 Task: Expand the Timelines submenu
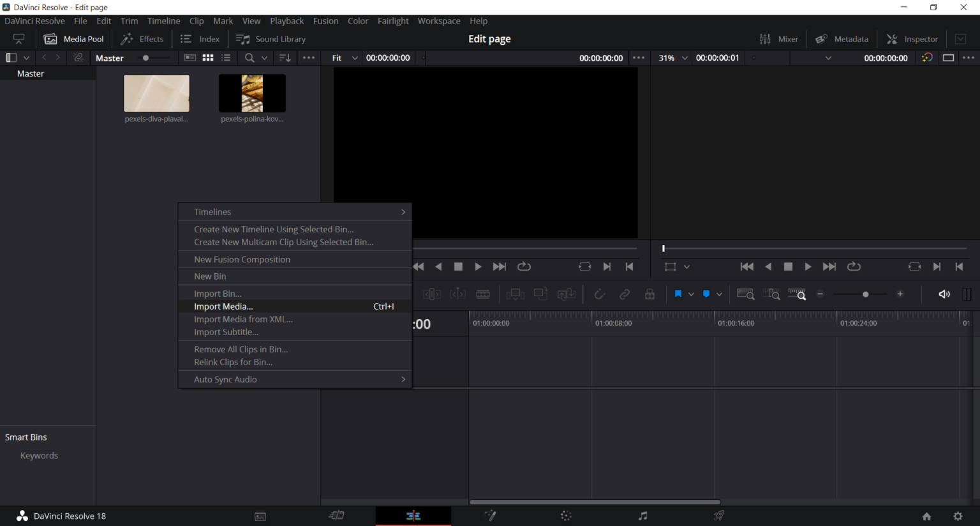tap(295, 212)
